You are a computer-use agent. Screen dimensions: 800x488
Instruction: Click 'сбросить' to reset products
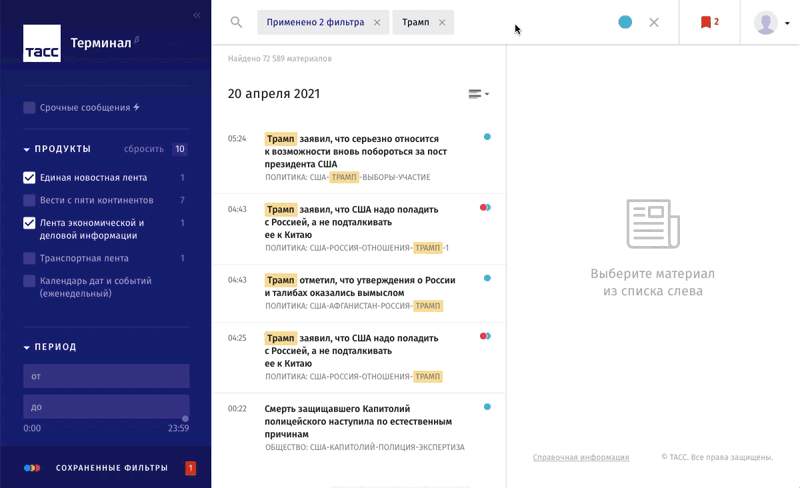point(144,149)
